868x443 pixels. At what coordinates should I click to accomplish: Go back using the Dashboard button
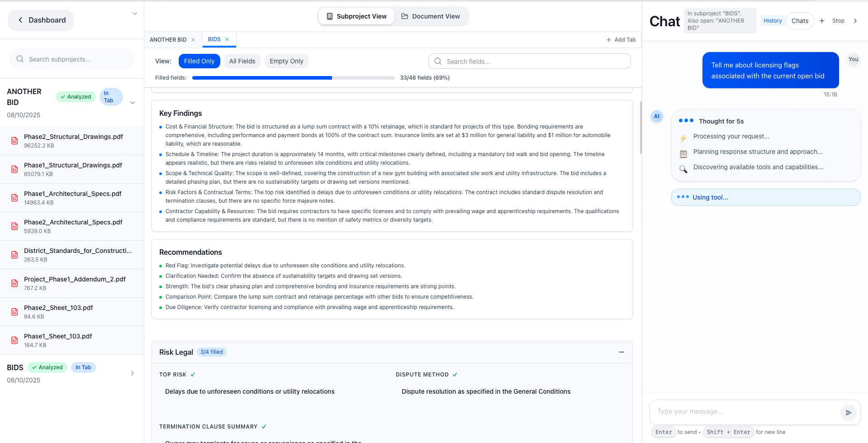point(40,20)
